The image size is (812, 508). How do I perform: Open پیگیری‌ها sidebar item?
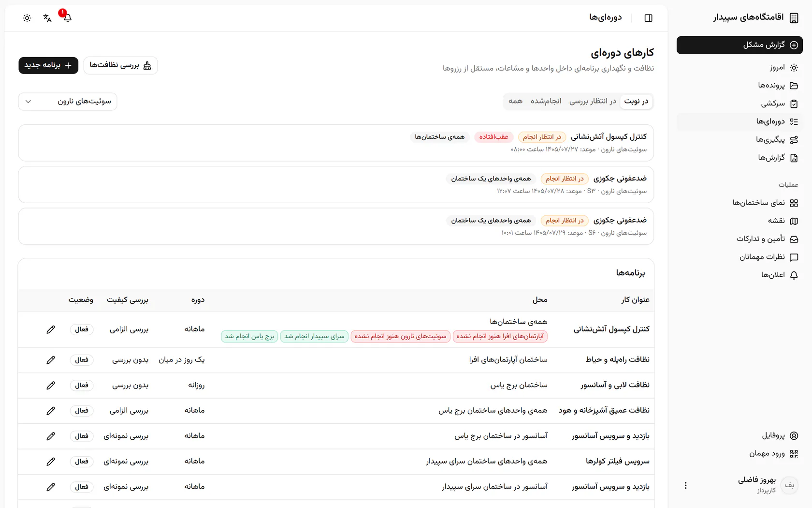point(739,140)
